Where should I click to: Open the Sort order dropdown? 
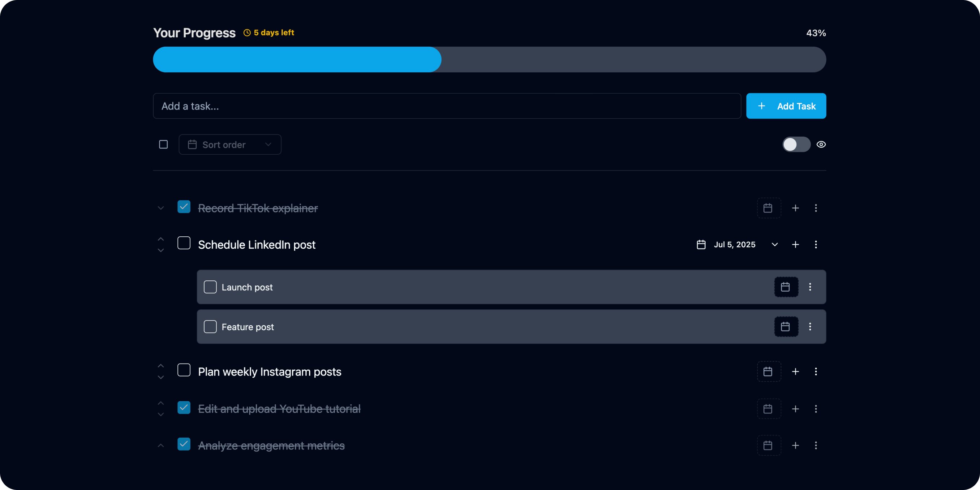pyautogui.click(x=230, y=145)
